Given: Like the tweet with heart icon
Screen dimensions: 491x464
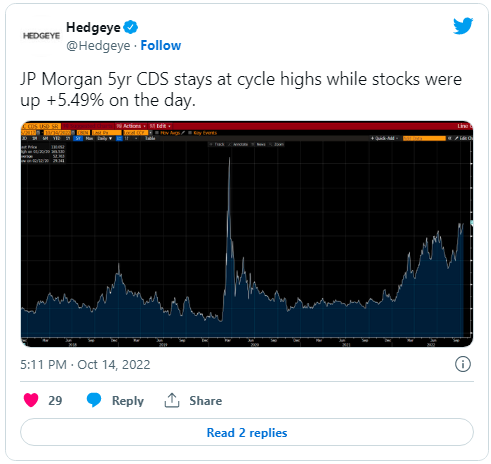Looking at the screenshot, I should (31, 400).
